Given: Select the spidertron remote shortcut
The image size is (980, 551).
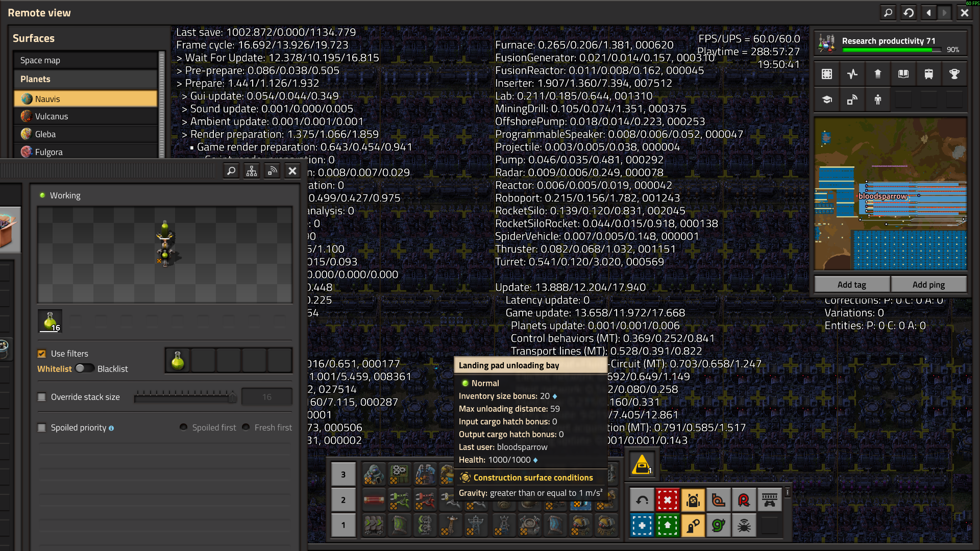Looking at the screenshot, I should 744,525.
